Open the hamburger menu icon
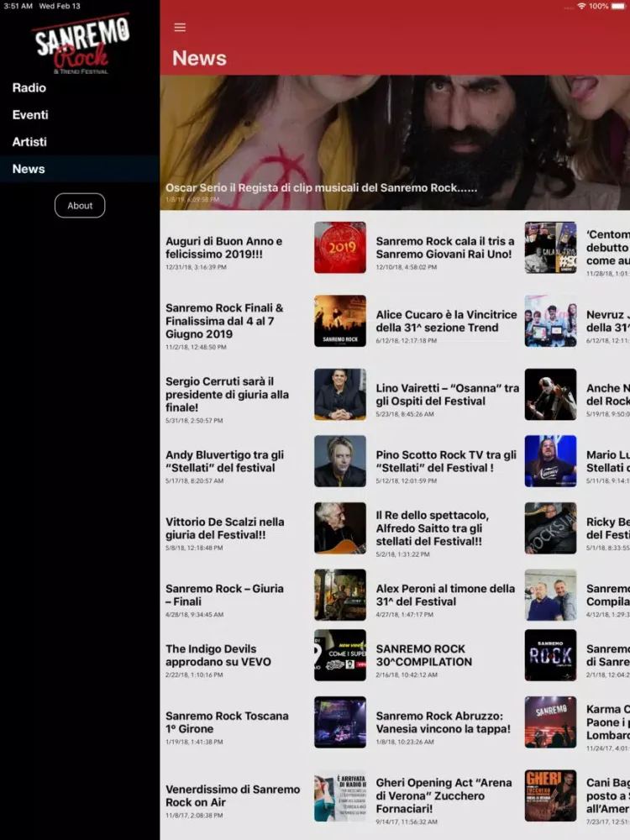The width and height of the screenshot is (630, 840). pos(180,28)
